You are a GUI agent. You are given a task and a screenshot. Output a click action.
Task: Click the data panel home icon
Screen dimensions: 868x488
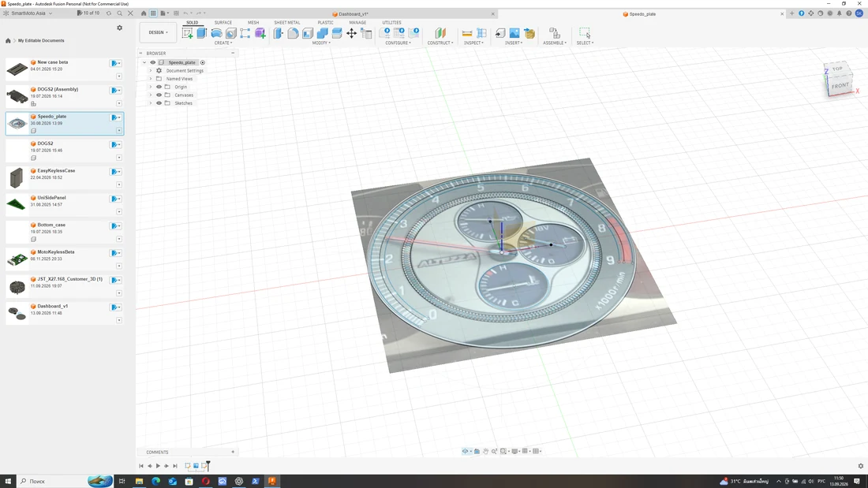click(x=8, y=40)
